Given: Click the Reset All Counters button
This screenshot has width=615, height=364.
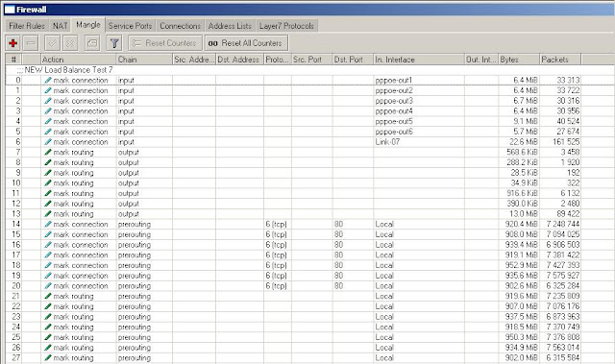Looking at the screenshot, I should coord(246,43).
